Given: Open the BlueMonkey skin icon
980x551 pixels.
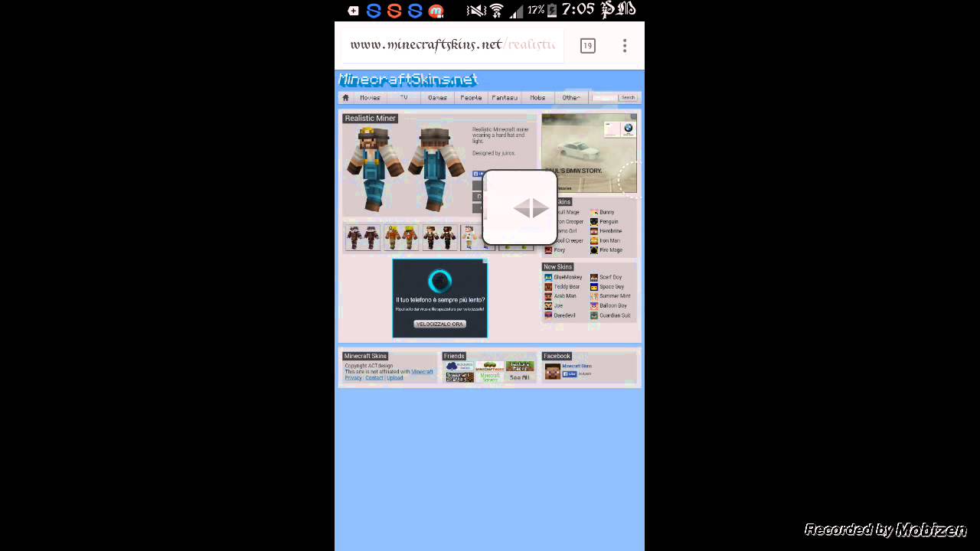Looking at the screenshot, I should pyautogui.click(x=548, y=277).
